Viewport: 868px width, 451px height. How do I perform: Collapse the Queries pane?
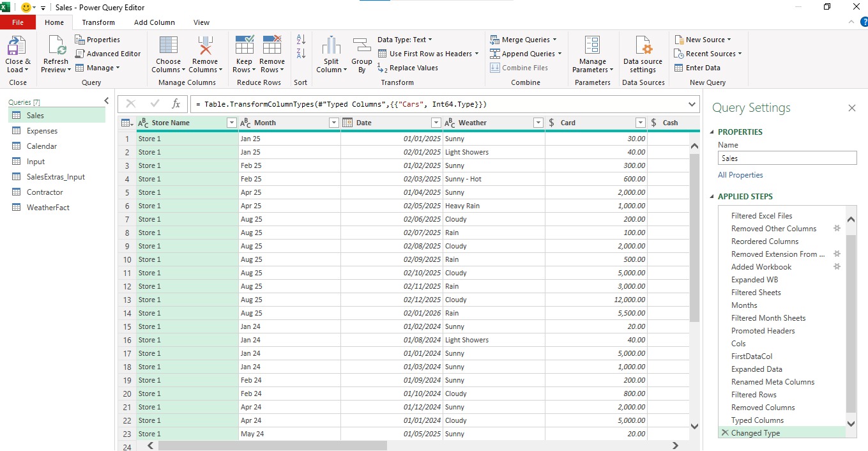pos(107,101)
